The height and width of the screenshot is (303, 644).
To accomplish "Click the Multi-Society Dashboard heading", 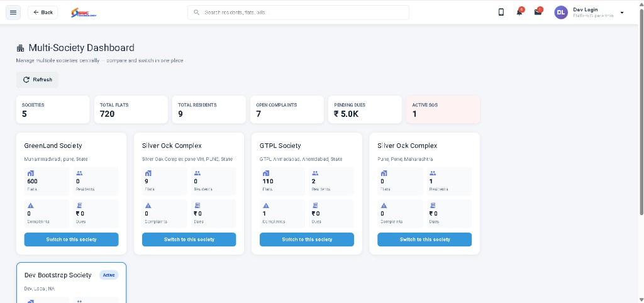I will pos(81,48).
